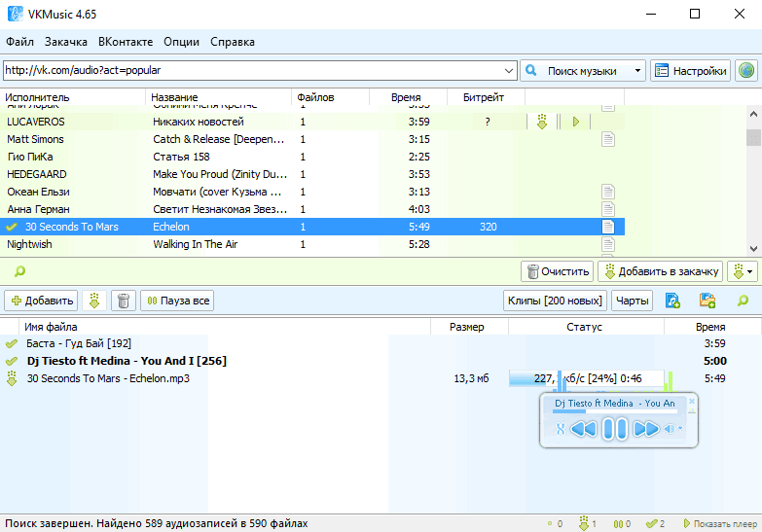Click the Очистить button
This screenshot has height=532, width=762.
click(559, 271)
